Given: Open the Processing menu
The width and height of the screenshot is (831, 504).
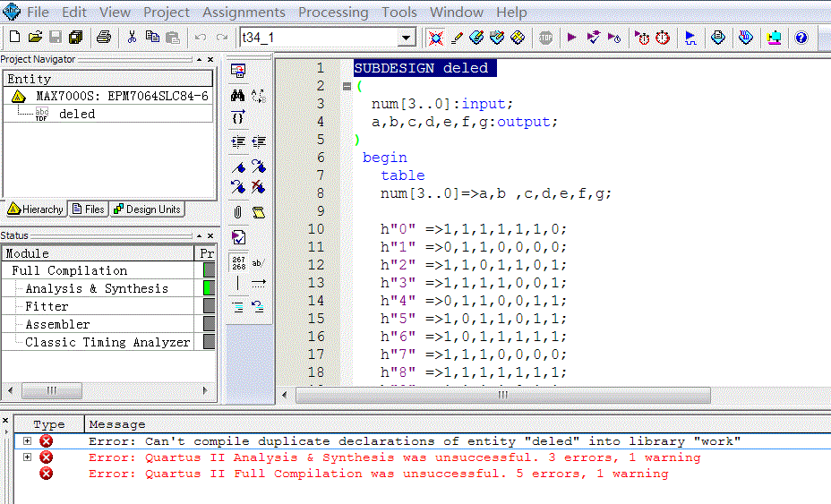Looking at the screenshot, I should [333, 13].
